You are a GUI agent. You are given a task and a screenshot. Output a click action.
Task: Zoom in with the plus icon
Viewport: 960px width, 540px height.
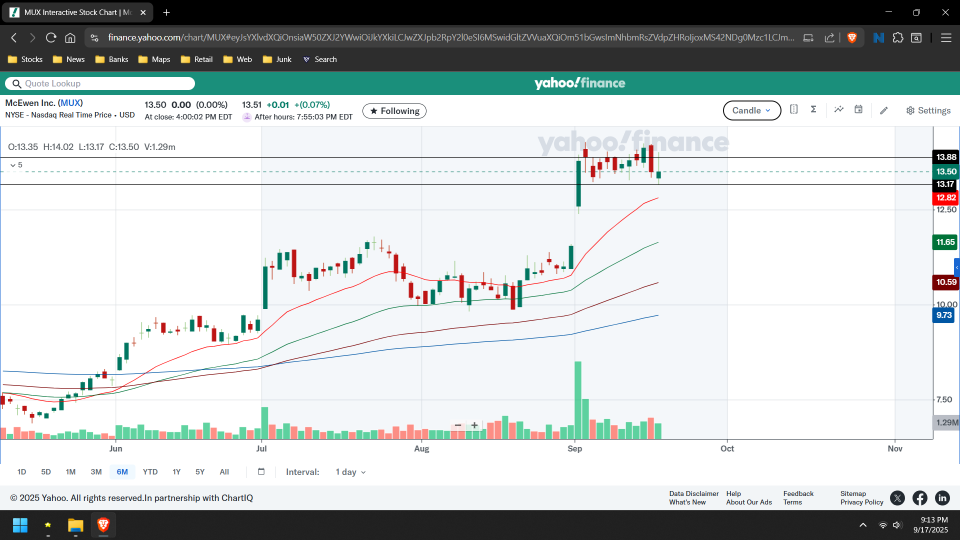(x=474, y=425)
